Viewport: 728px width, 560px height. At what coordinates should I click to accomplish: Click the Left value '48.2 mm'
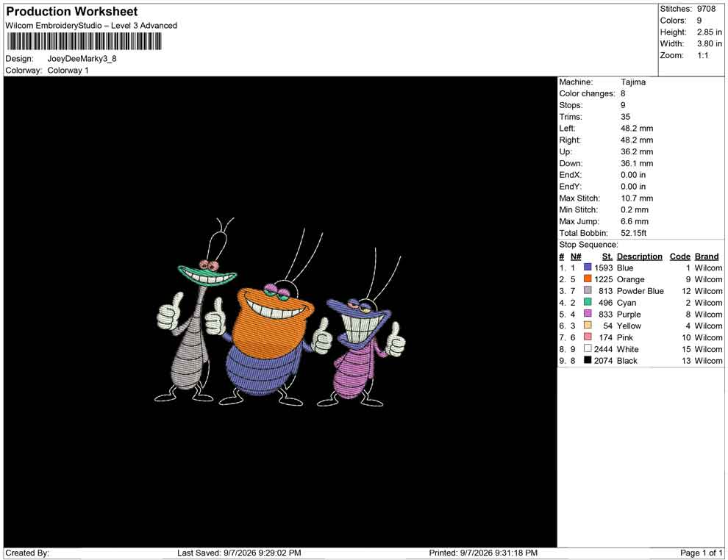(637, 128)
